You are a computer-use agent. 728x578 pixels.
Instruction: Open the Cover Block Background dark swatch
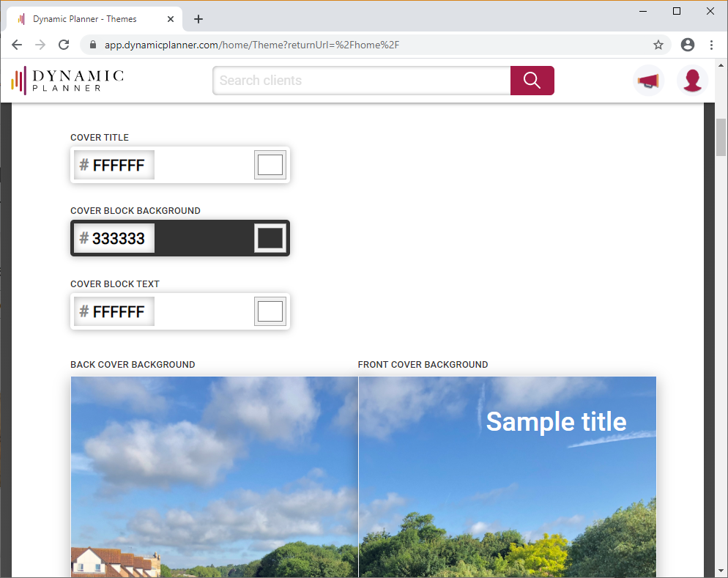(270, 238)
